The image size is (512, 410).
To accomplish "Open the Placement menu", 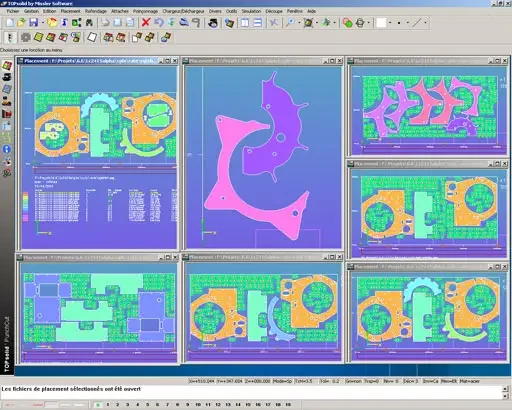I will (x=70, y=11).
